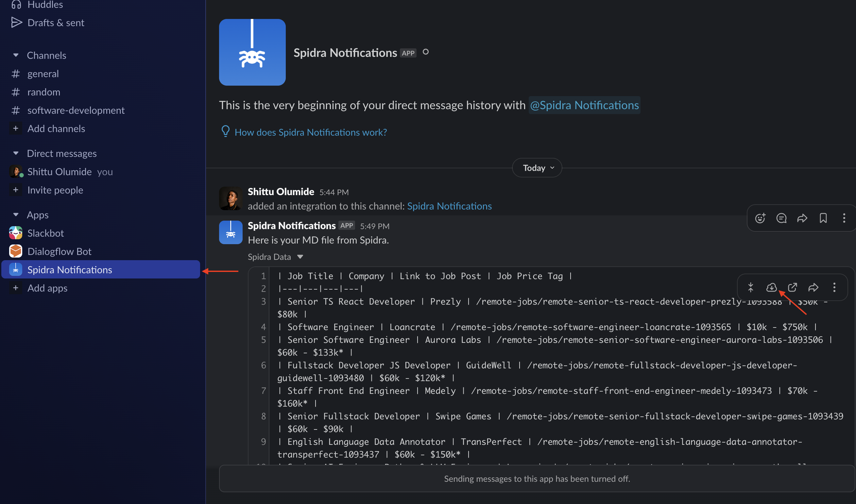The image size is (856, 504).
Task: Collapse the Direct messages section
Action: [x=16, y=153]
